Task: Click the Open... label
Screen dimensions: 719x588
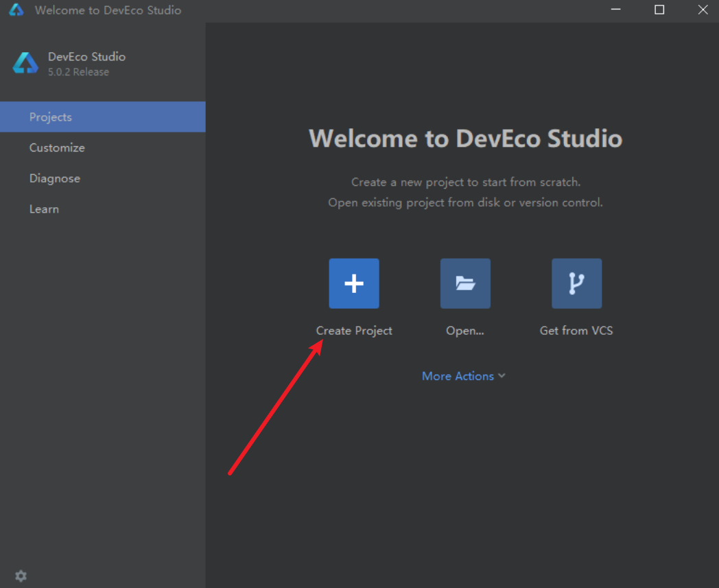Action: pos(465,331)
